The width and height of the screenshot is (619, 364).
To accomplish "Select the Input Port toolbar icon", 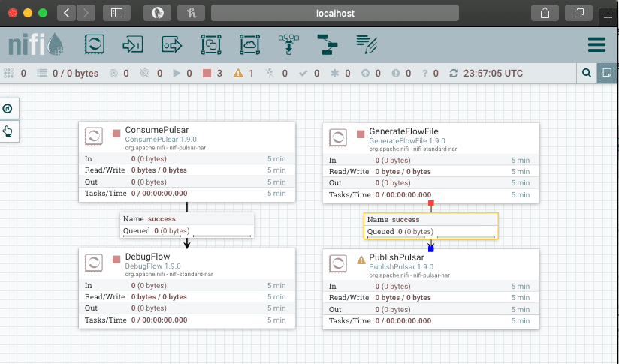I will coord(133,44).
